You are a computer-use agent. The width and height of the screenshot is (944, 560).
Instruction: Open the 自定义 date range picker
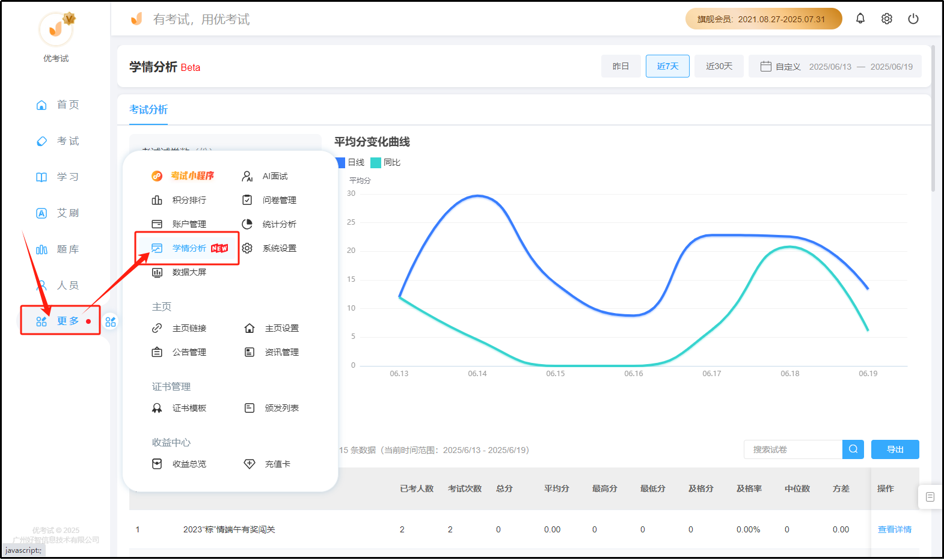835,66
